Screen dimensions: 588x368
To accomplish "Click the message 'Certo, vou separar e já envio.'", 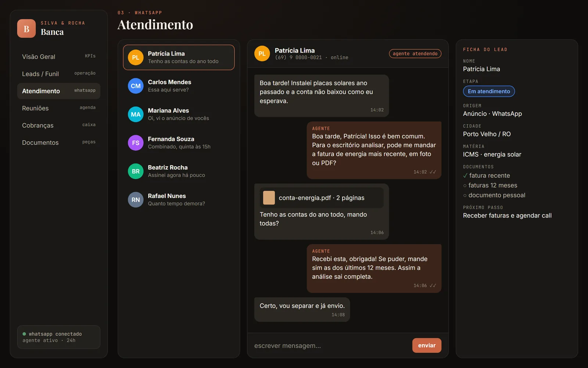I will [302, 309].
